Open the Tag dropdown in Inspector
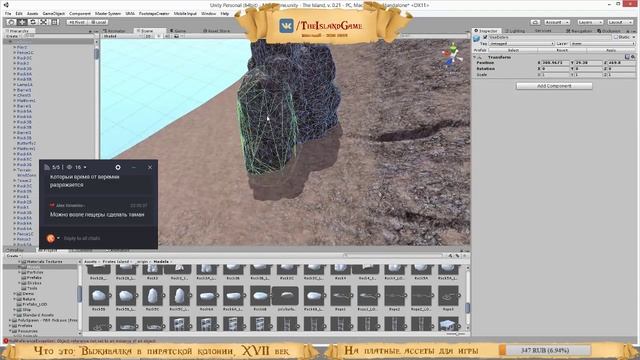This screenshot has height=360, width=640. click(x=521, y=43)
